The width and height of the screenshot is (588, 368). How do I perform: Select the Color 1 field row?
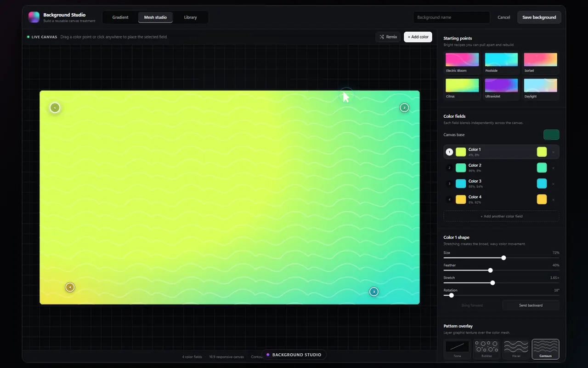[501, 152]
